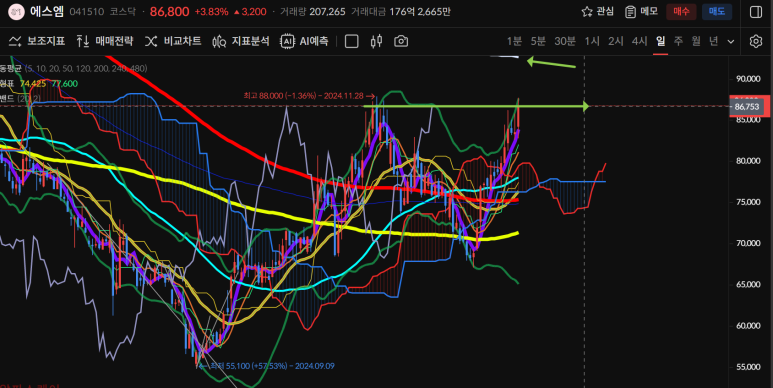Open 비교차트 comparison chart

[x=173, y=41]
